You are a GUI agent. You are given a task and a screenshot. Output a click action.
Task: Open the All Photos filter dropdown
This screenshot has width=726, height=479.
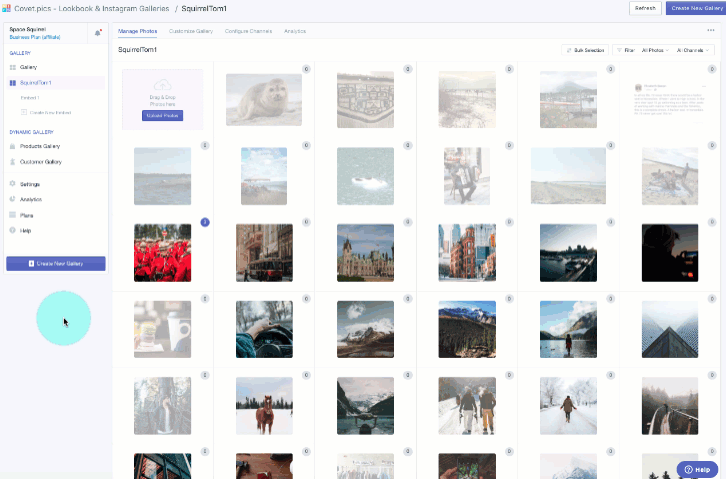click(655, 50)
